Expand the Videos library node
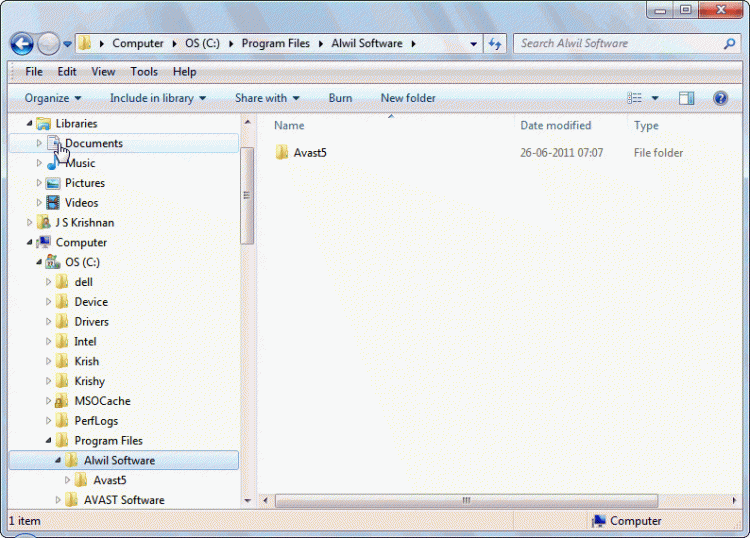Image resolution: width=750 pixels, height=538 pixels. coord(39,203)
